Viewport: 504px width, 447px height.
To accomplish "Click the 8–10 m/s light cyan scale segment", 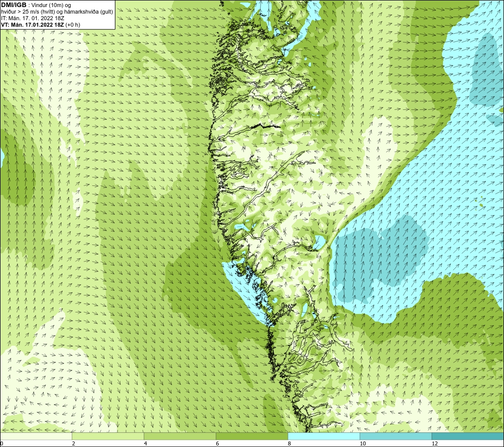I will tap(324, 436).
